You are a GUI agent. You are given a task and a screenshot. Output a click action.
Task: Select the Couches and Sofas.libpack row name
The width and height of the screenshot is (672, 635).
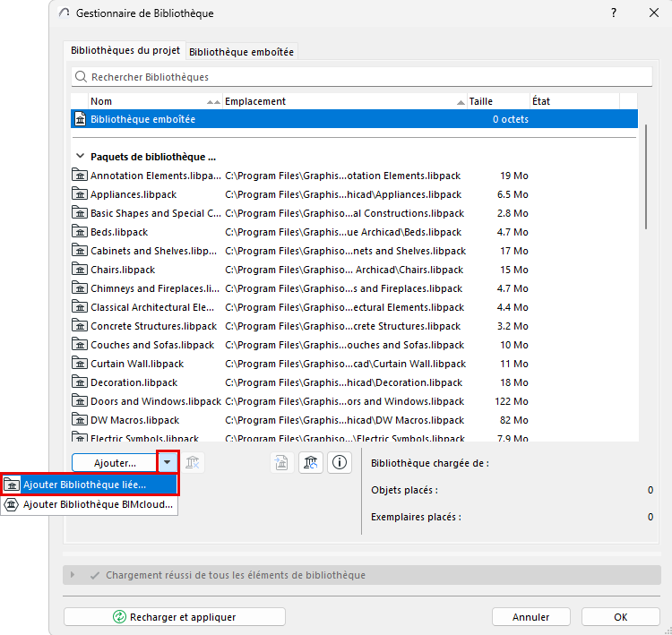[152, 346]
